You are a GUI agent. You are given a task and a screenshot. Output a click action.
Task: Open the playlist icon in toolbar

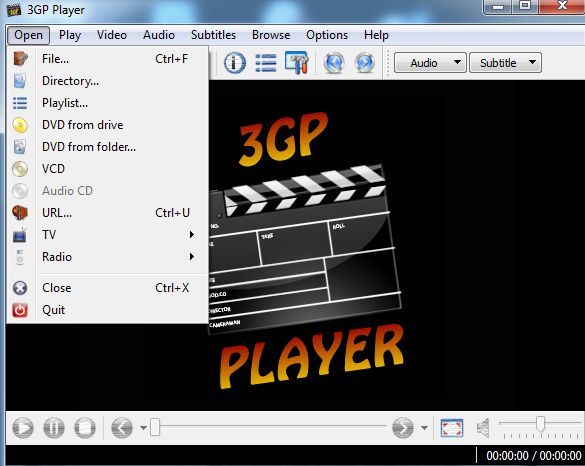tap(266, 63)
